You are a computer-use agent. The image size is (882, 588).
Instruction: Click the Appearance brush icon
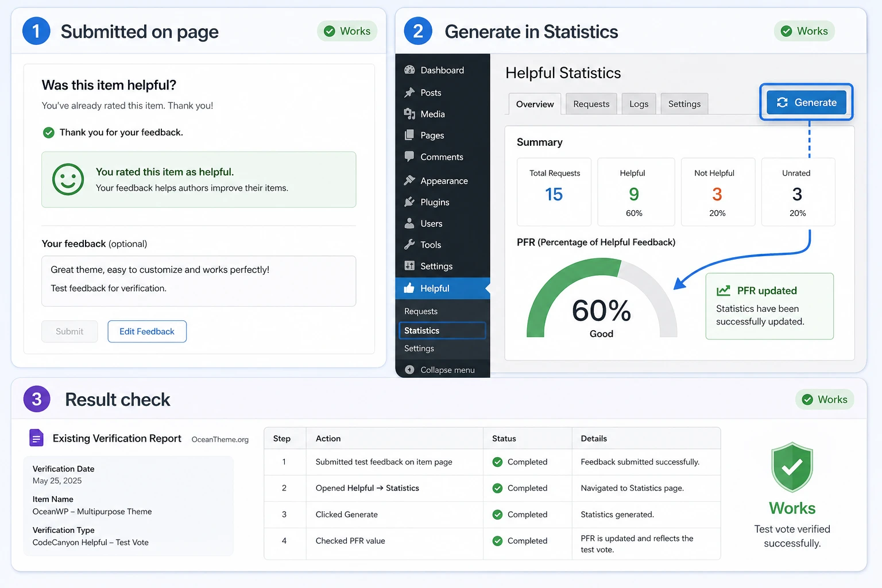(x=409, y=180)
